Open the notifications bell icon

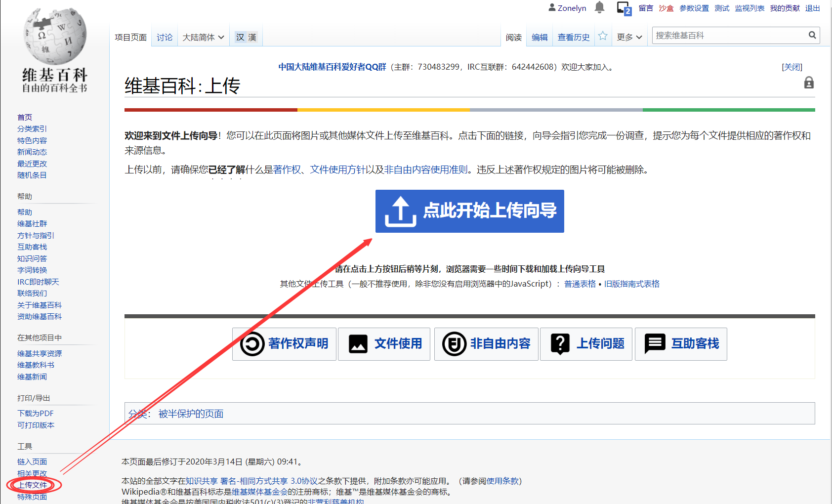(x=599, y=7)
